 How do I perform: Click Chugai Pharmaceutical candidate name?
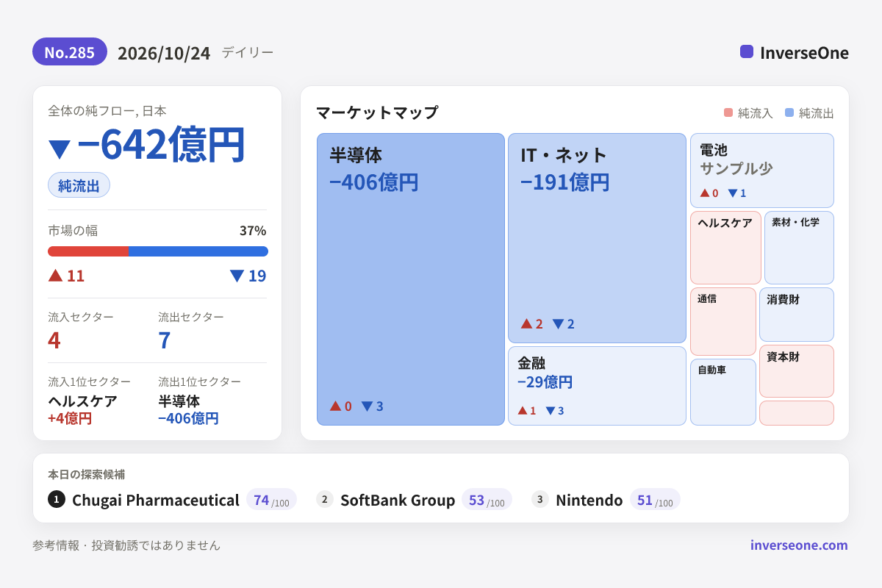(156, 501)
